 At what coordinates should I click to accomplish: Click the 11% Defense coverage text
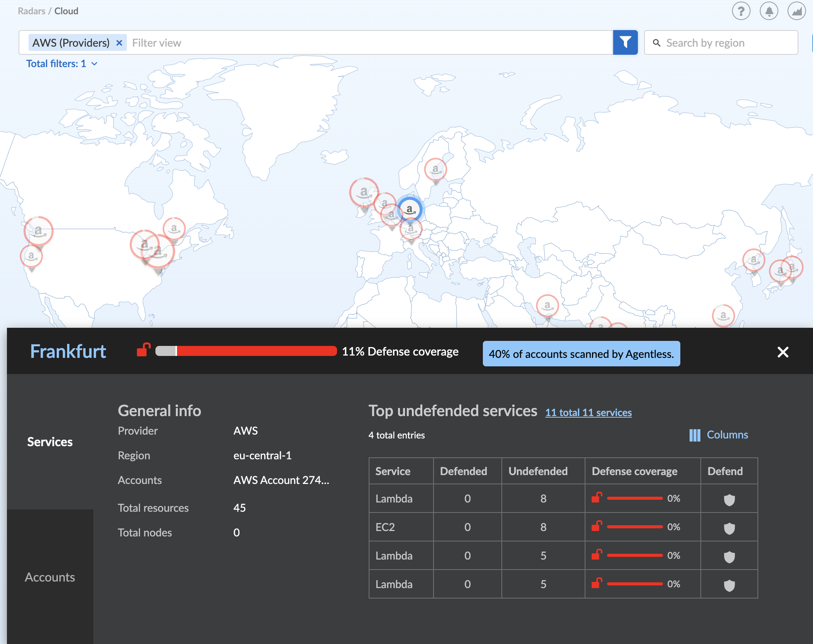(x=400, y=351)
